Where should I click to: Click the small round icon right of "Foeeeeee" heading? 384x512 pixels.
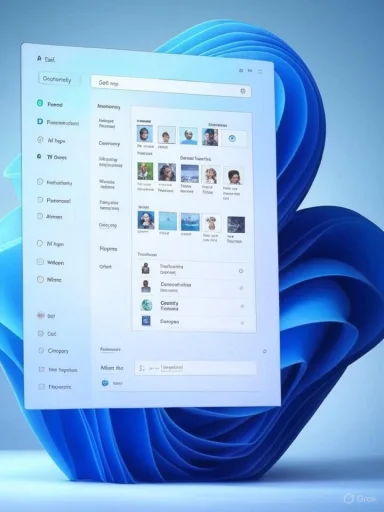coord(265,351)
